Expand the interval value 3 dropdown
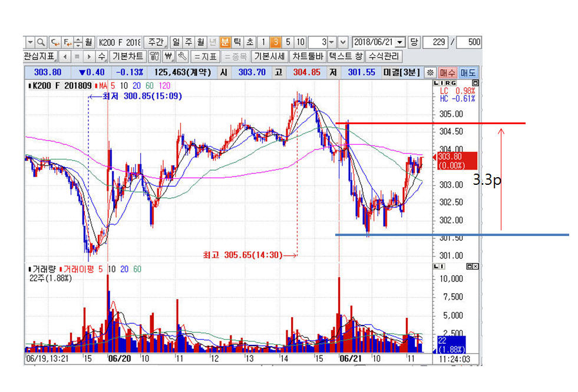 pos(332,42)
